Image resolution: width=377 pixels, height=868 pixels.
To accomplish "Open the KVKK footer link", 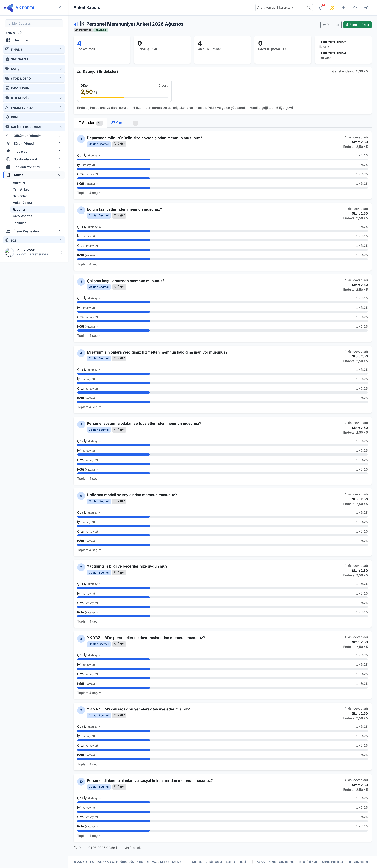I will click(x=261, y=862).
